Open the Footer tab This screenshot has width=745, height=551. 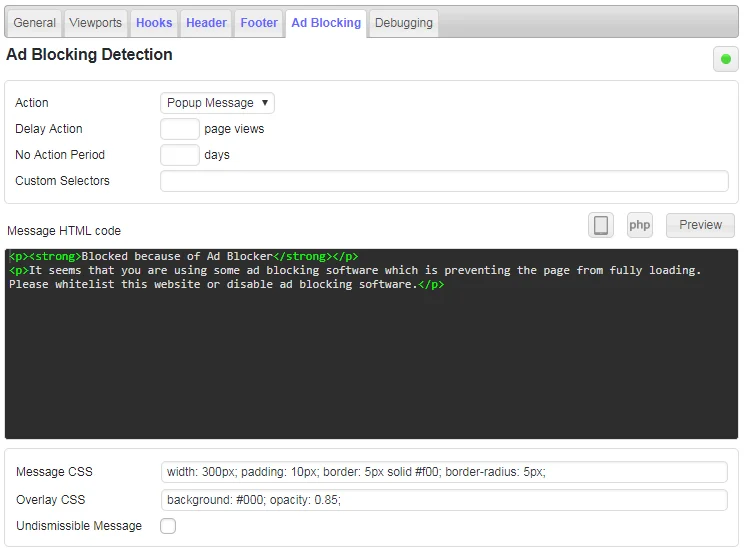(259, 23)
